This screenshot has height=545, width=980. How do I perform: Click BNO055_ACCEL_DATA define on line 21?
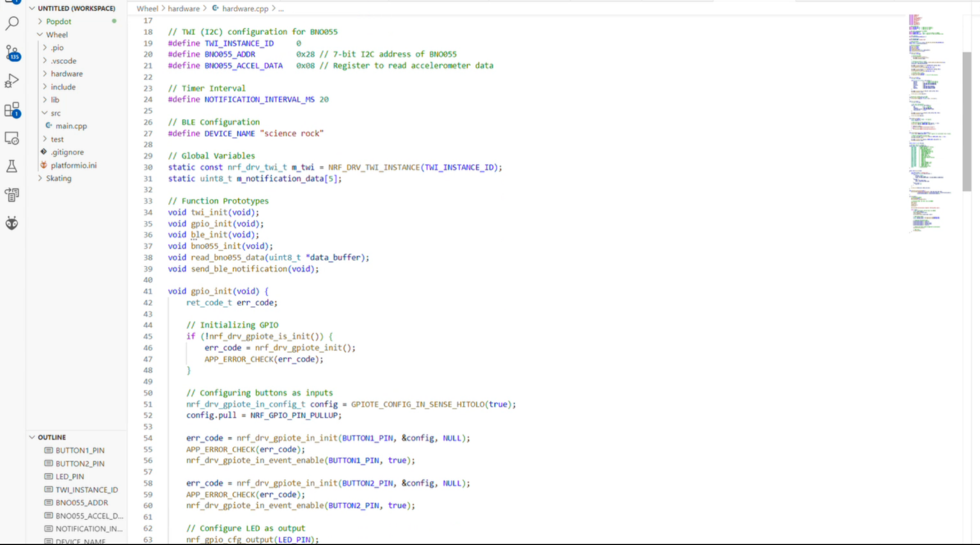tap(244, 66)
